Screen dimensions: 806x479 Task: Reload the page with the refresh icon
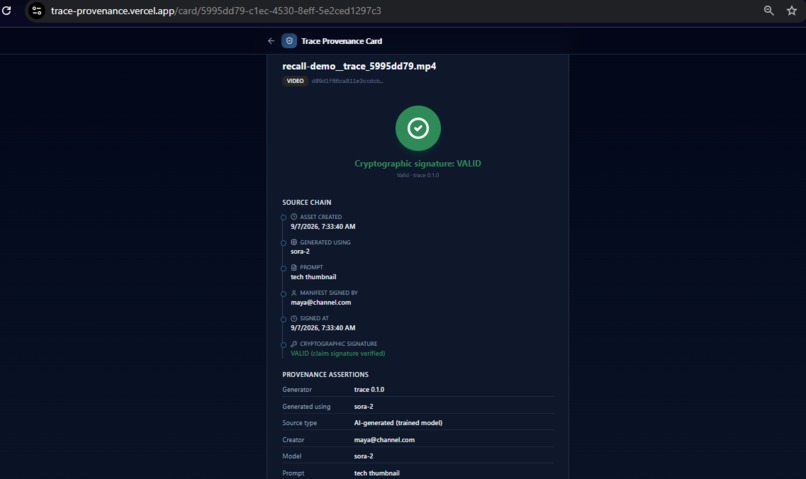(x=6, y=10)
